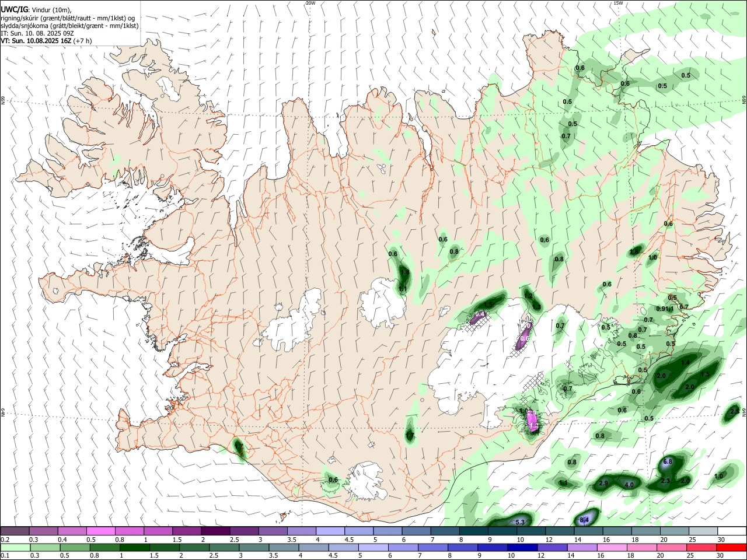Select the 8.4 precipitation value label
Viewport: 747px width, 560px height.
click(x=584, y=519)
